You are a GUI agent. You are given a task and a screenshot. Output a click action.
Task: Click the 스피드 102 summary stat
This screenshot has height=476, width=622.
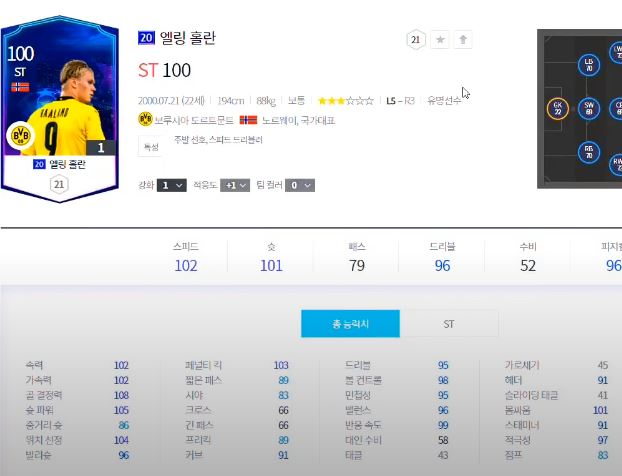coord(186,257)
